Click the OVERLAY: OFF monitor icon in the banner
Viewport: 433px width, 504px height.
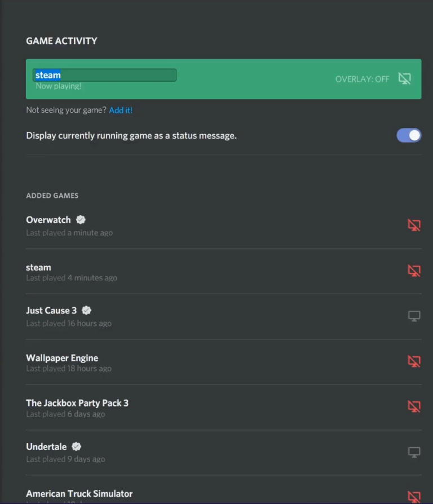coord(405,79)
